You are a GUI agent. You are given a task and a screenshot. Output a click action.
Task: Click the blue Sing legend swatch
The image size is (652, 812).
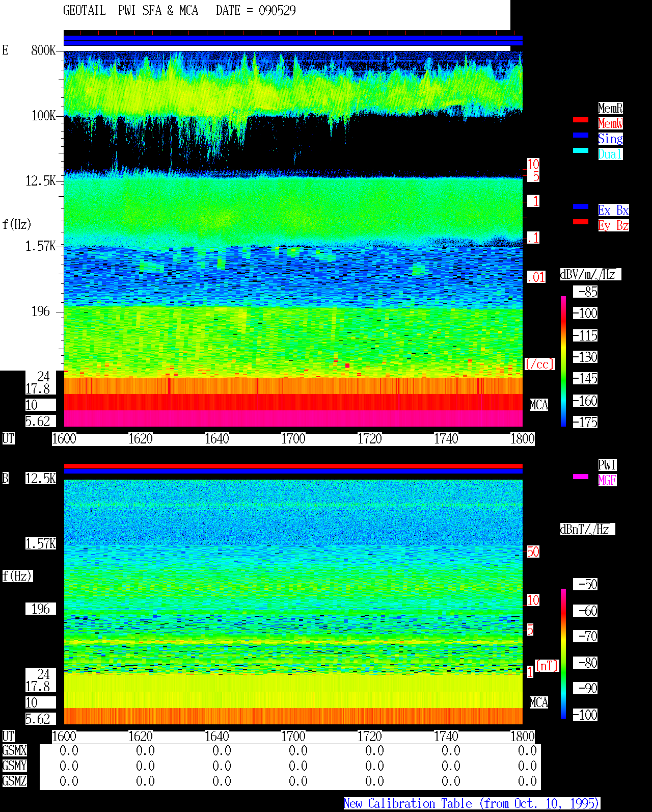[581, 135]
